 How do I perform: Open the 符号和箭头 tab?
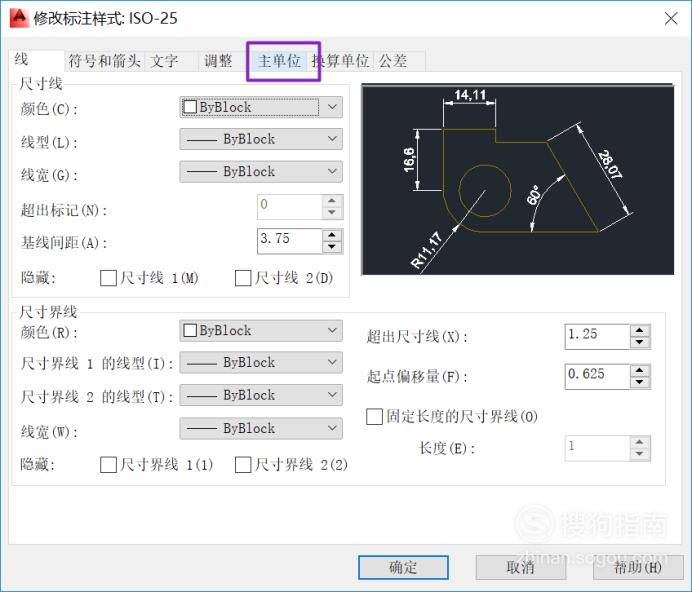[105, 61]
